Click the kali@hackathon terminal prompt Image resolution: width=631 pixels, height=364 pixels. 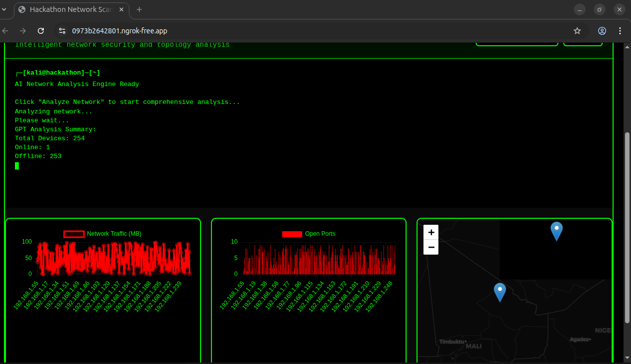coord(58,73)
